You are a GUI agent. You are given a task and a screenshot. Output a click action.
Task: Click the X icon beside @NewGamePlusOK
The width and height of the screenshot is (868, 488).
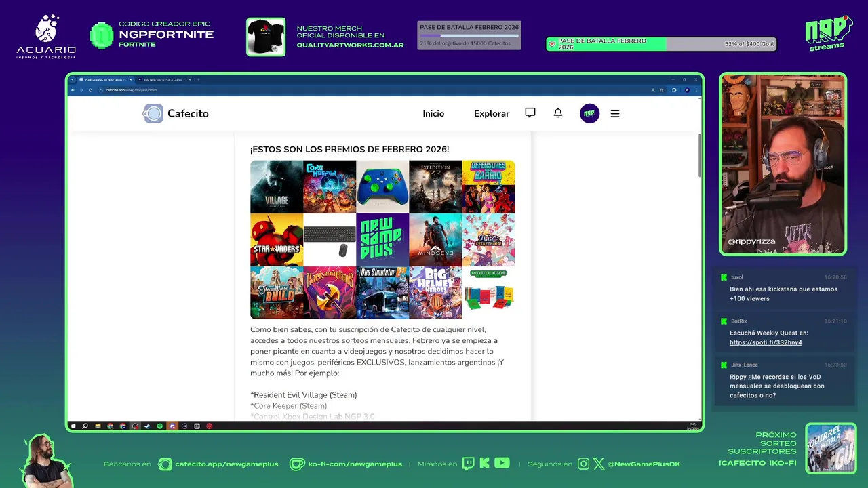[x=599, y=464]
